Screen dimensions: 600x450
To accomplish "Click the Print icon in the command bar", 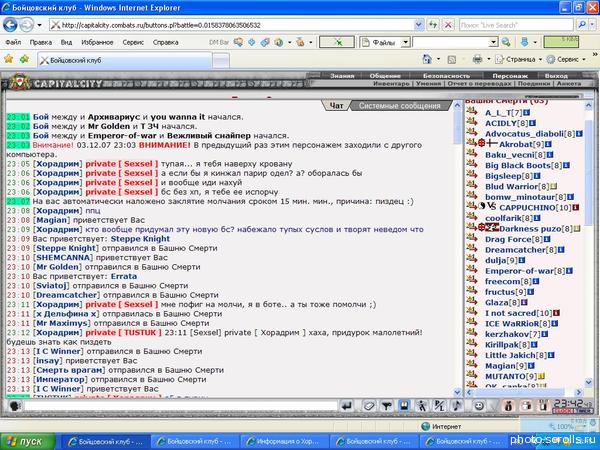I will coord(477,59).
